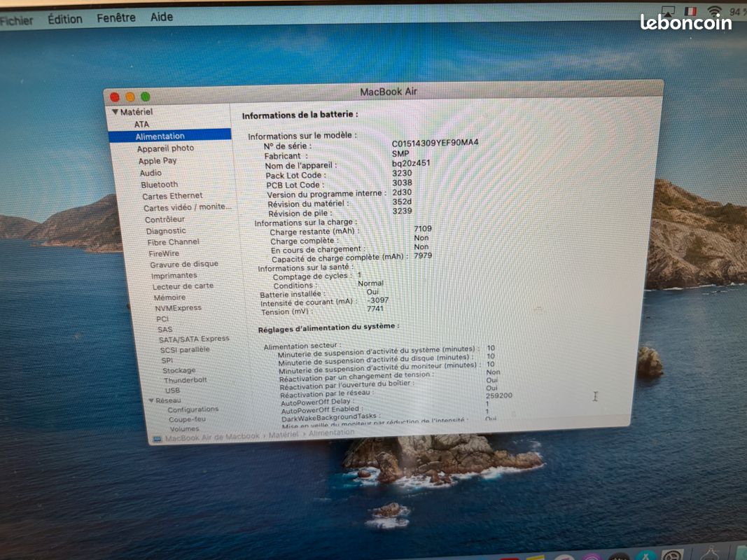The image size is (747, 560).
Task: Open the Fichier menu
Action: (x=15, y=20)
